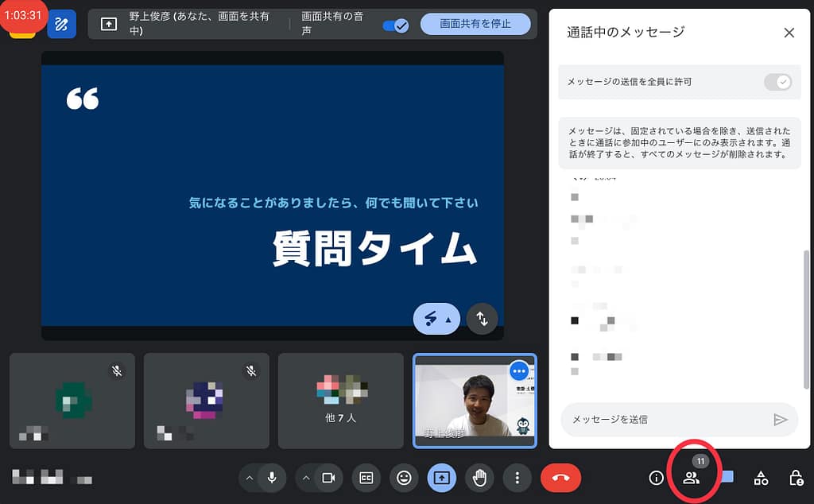Open more options three-dot menu
The image size is (814, 504).
pos(517,478)
